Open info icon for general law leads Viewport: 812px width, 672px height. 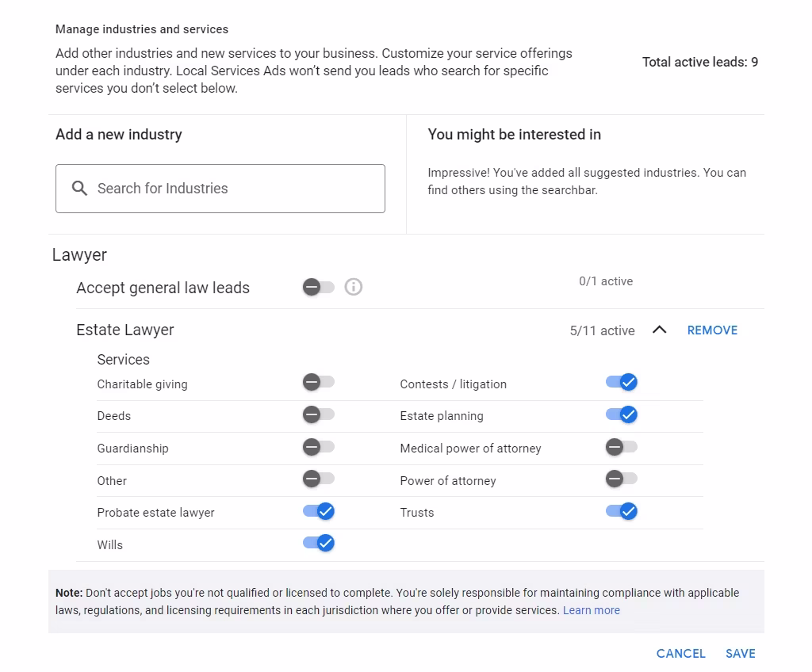click(x=353, y=287)
